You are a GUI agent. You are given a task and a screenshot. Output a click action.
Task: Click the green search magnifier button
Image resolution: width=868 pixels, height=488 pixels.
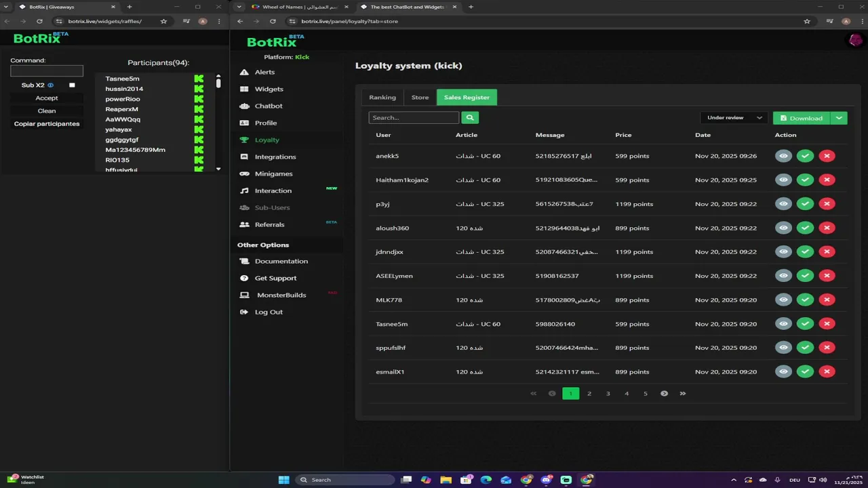pos(470,117)
